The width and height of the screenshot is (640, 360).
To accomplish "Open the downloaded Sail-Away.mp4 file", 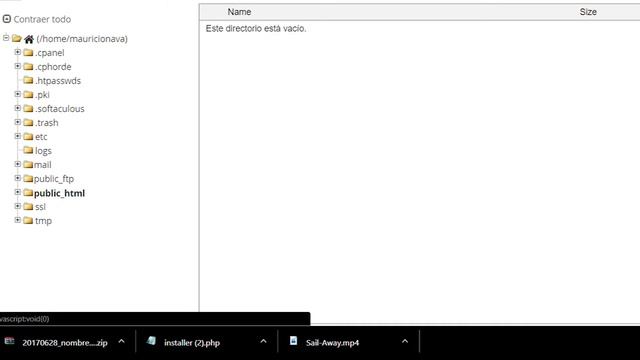I will pyautogui.click(x=332, y=343).
